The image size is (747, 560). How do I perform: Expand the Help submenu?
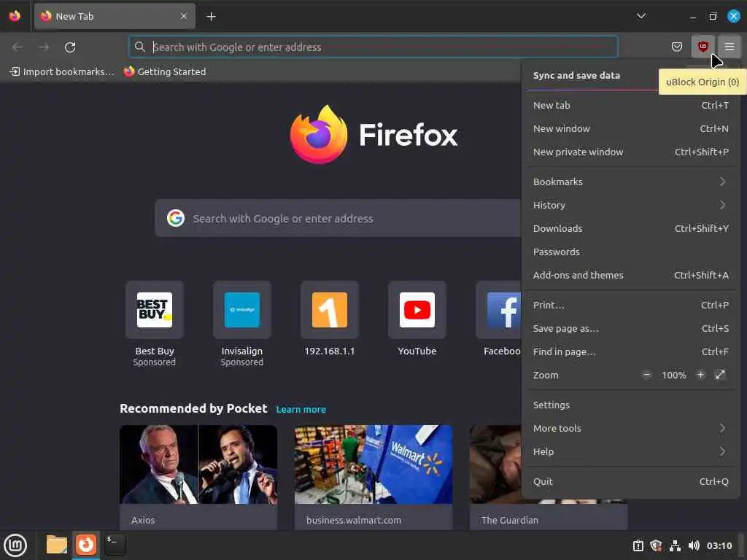pos(631,451)
